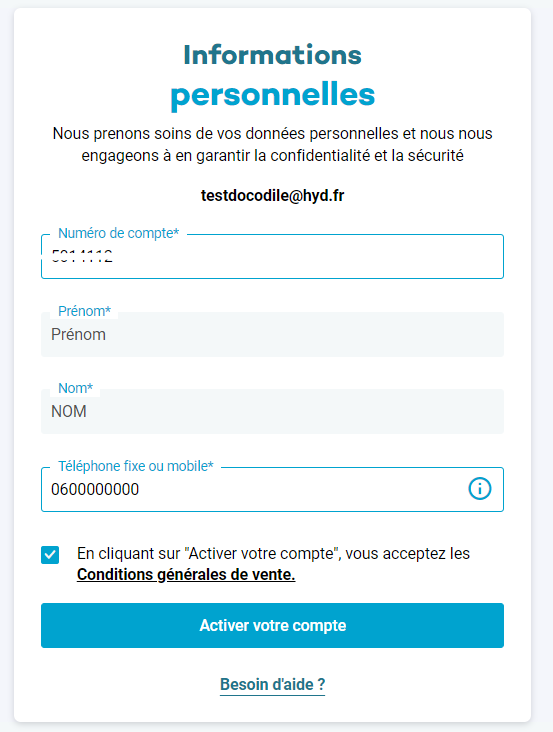
Task: Click the testdocodile@hyd.fr email address
Action: (x=273, y=196)
